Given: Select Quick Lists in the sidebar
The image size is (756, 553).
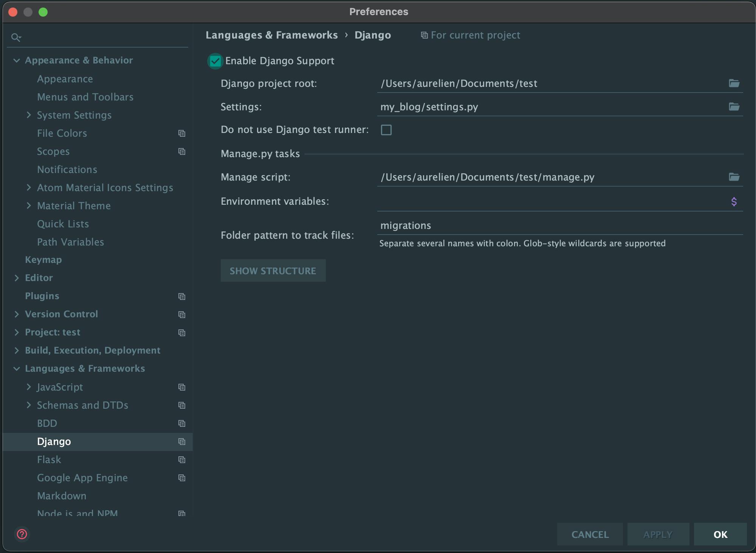Looking at the screenshot, I should (63, 224).
